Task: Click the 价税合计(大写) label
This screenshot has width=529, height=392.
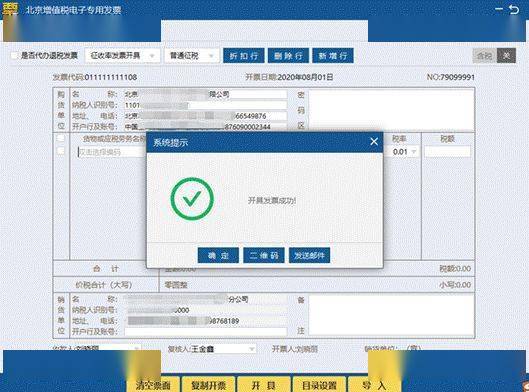Action: [x=104, y=285]
